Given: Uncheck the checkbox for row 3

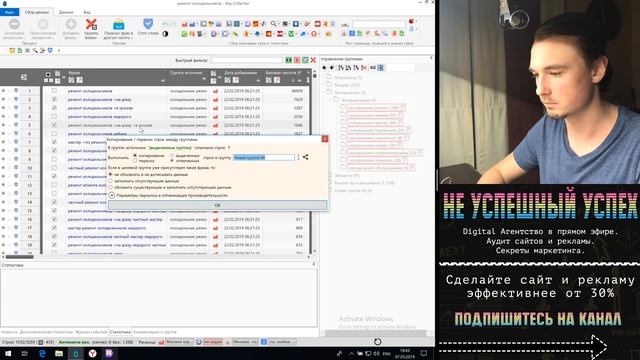Looking at the screenshot, I should pyautogui.click(x=54, y=108).
